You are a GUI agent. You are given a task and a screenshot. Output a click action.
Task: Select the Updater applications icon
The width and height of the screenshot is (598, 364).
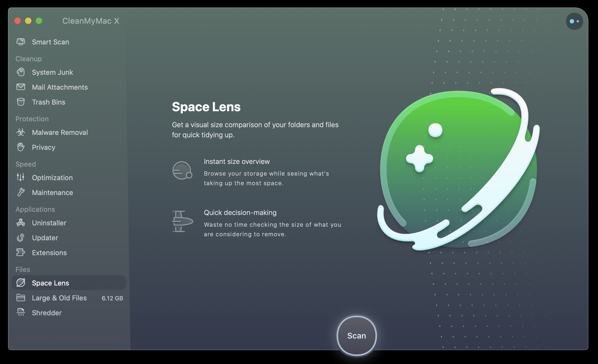point(21,237)
